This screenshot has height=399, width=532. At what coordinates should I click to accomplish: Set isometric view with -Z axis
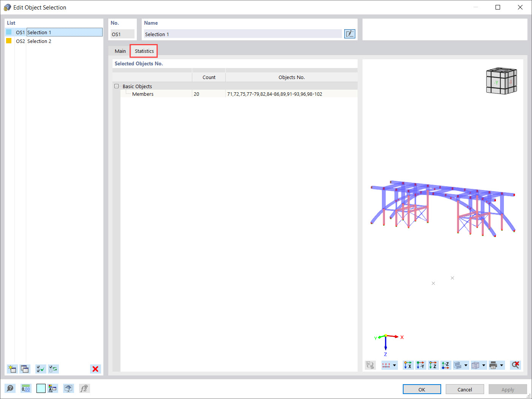click(445, 365)
